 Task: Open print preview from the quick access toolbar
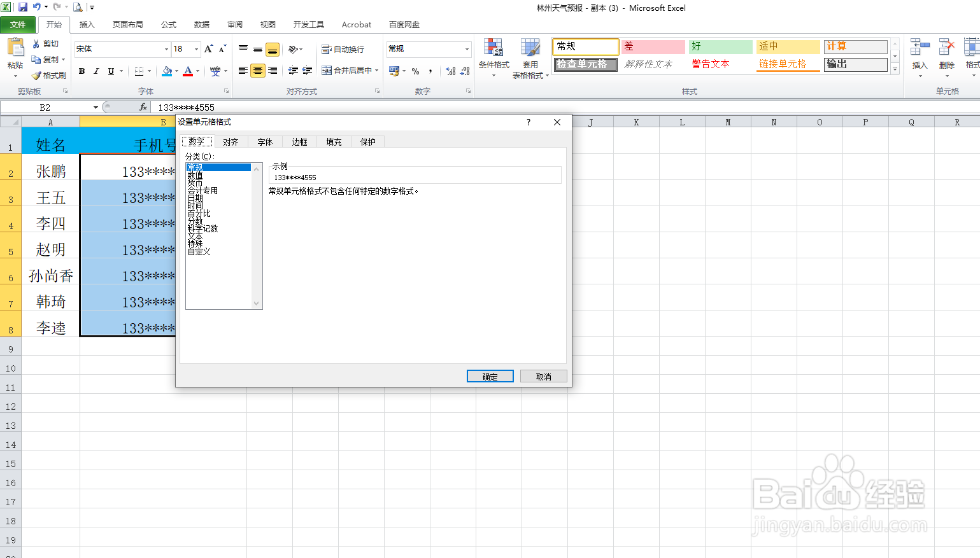78,8
